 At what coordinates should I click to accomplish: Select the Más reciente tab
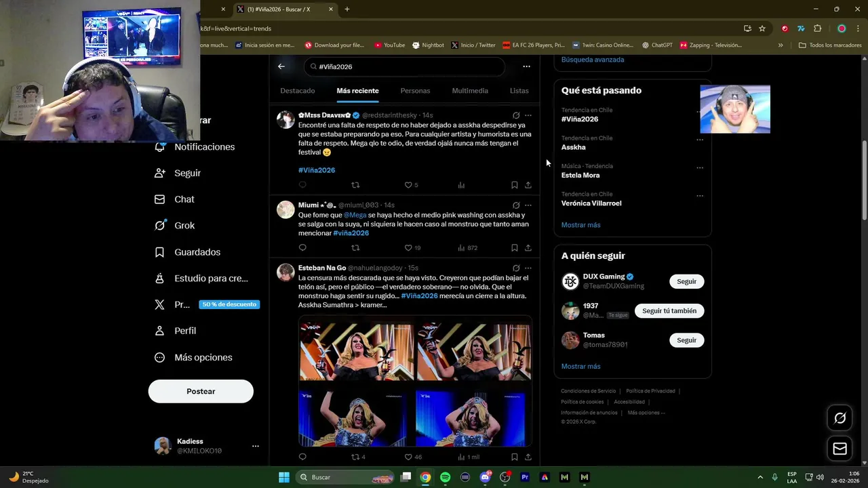pyautogui.click(x=357, y=91)
